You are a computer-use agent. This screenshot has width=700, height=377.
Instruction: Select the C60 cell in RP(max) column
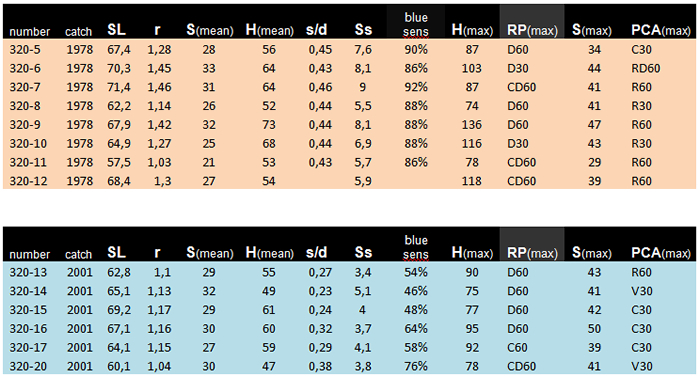click(517, 347)
